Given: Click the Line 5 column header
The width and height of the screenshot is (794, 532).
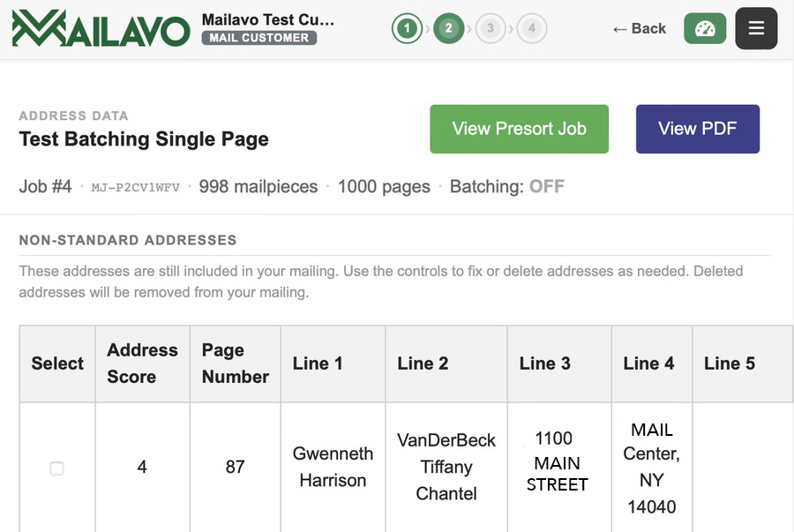Looking at the screenshot, I should (x=742, y=363).
